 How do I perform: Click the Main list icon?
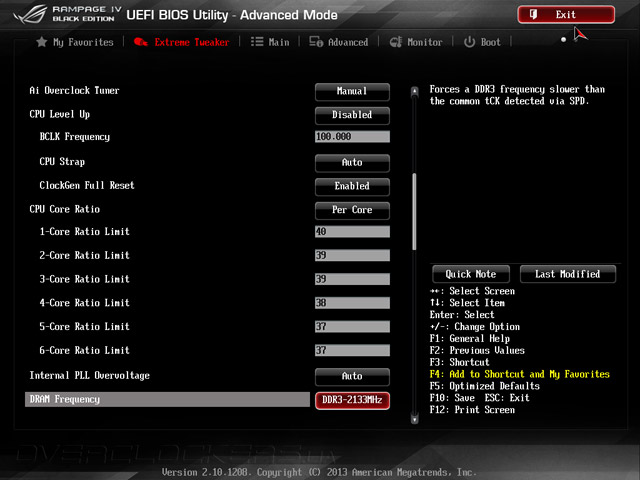257,42
